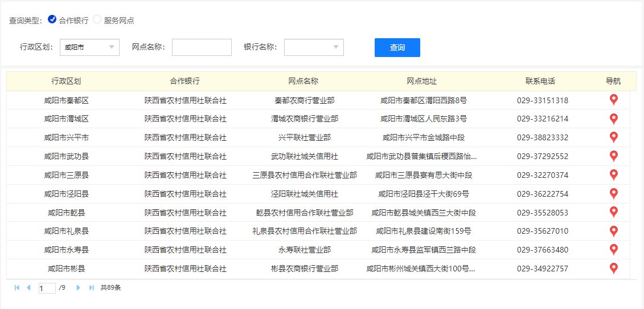This screenshot has width=644, height=309.
Task: Open the 银行名称 dropdown
Action: (314, 47)
